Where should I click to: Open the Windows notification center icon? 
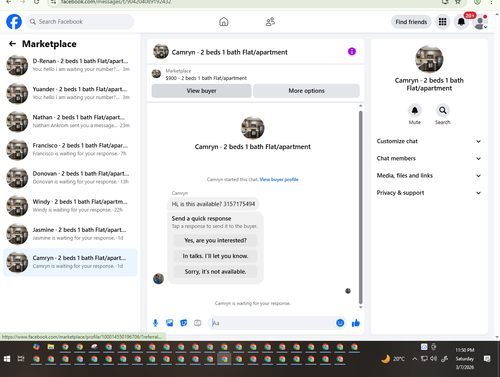[x=487, y=359]
